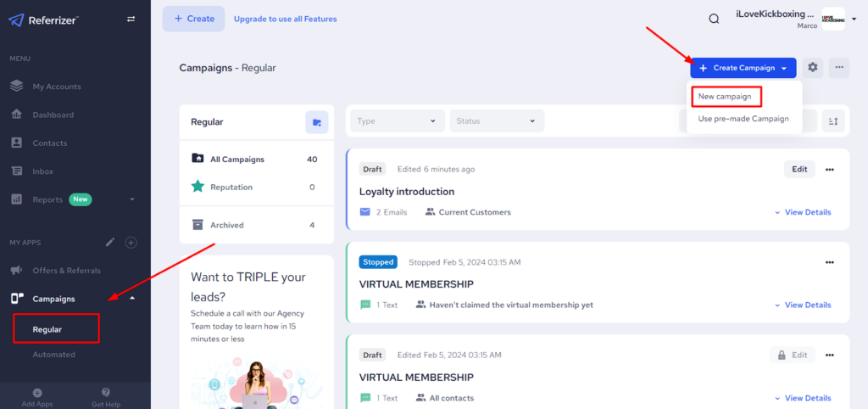Click the search magnifier icon in header
868x409 pixels.
coord(714,19)
